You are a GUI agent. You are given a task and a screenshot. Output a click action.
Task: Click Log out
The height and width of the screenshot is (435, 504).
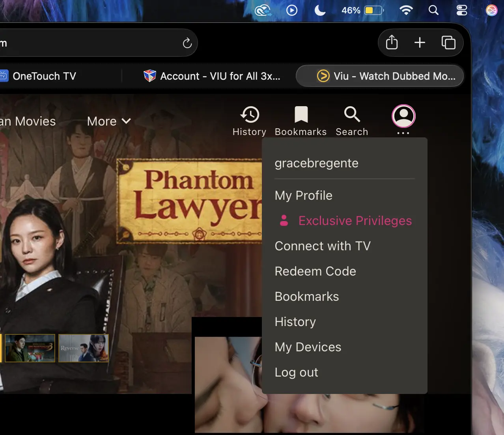click(297, 372)
